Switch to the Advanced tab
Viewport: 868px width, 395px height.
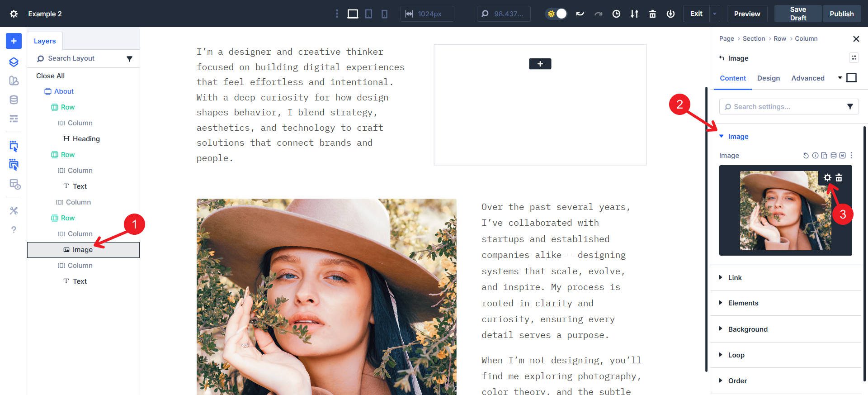point(808,78)
